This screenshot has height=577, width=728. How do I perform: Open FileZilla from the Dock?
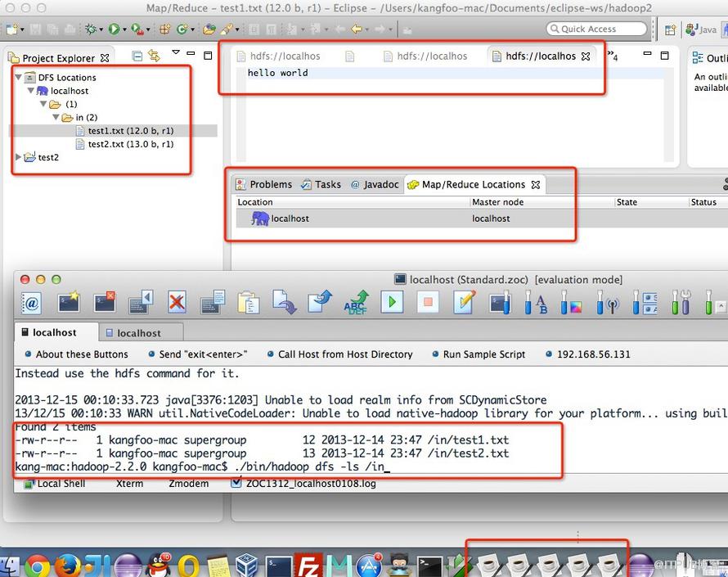tap(308, 566)
